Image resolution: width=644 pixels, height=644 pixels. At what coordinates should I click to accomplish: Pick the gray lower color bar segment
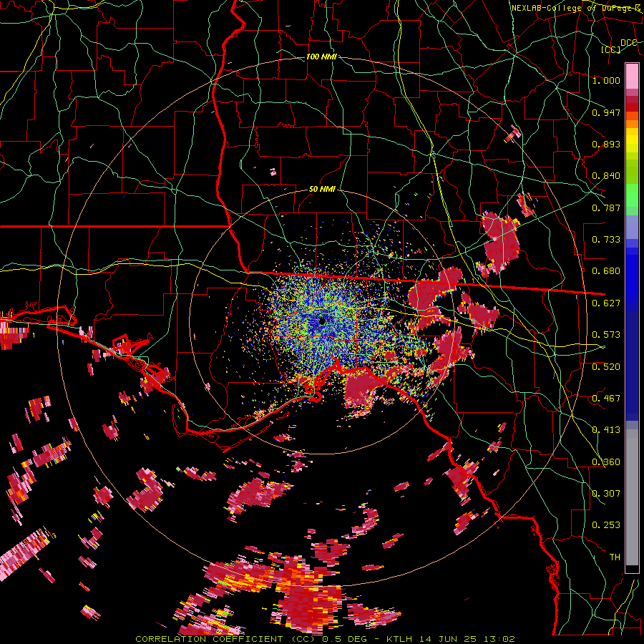click(632, 497)
